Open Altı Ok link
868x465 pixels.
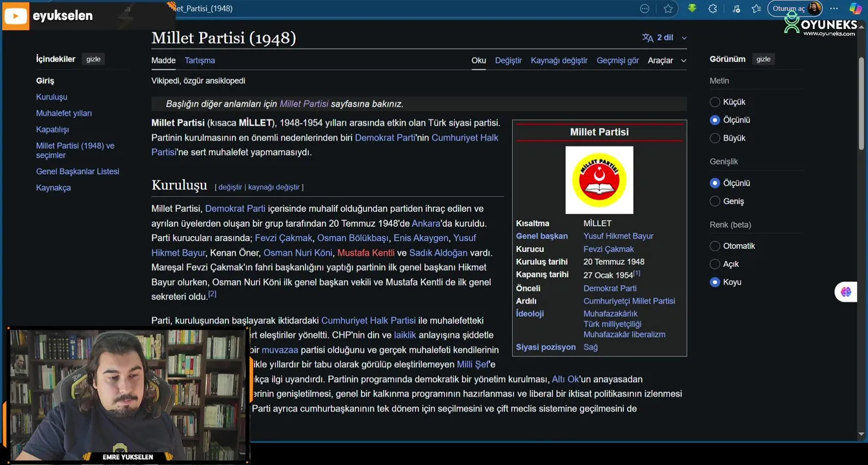[566, 380]
